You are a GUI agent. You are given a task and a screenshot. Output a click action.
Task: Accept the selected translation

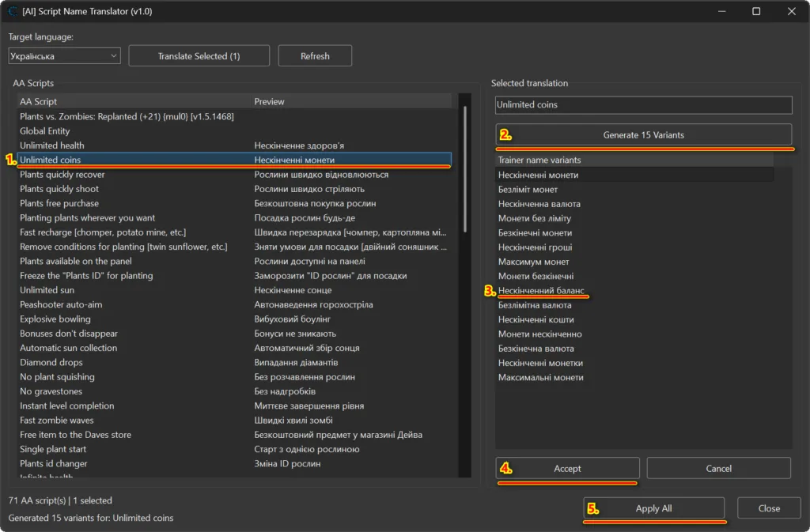(568, 468)
